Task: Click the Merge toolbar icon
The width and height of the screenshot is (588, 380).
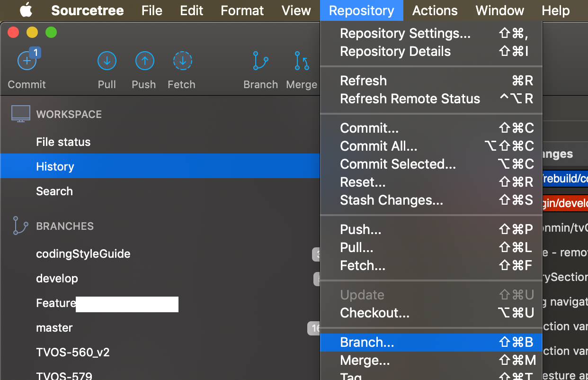Action: pos(302,61)
